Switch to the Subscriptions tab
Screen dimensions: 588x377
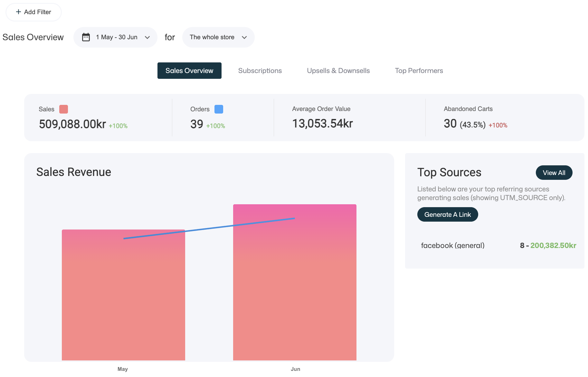tap(260, 71)
